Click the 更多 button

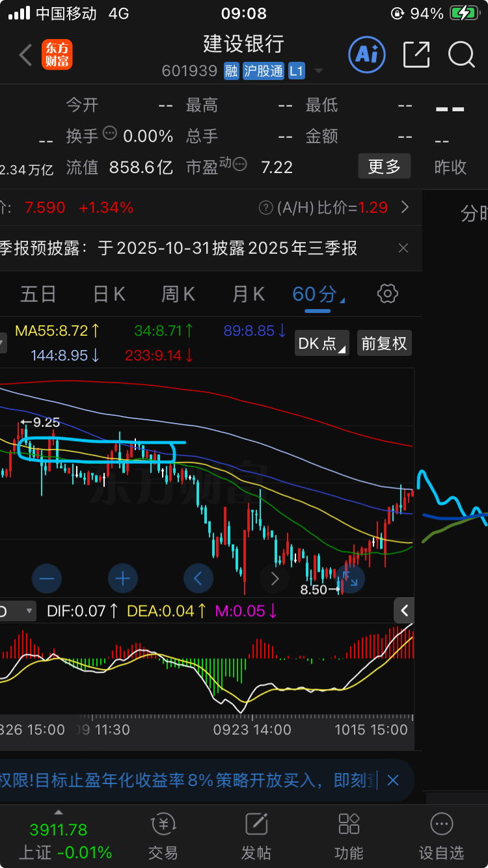click(x=384, y=167)
